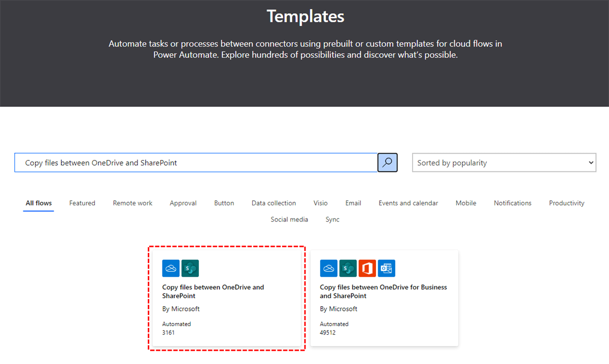The height and width of the screenshot is (364, 609).
Task: Click By Microsoft on the first card
Action: point(181,309)
